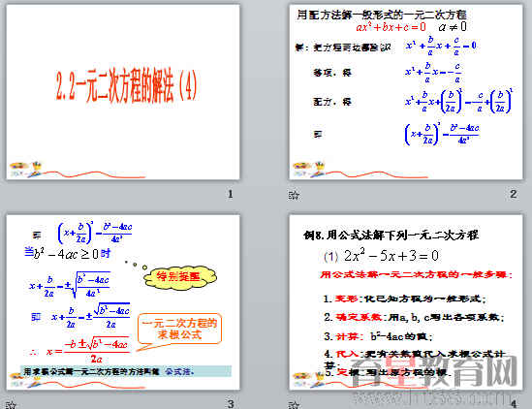Viewport: 532px width, 409px height.
Task: Click the red equation ax²+bx+c=0 on slide 2
Action: pyautogui.click(x=391, y=27)
